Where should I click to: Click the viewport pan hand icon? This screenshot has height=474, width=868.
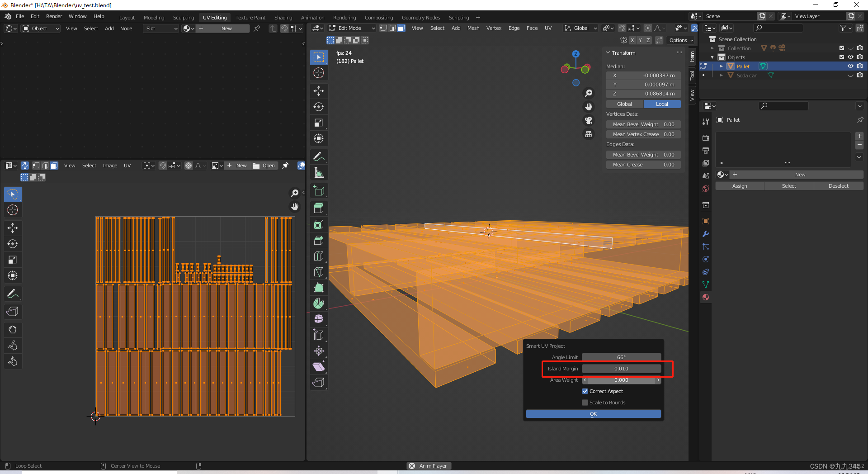[x=589, y=107]
